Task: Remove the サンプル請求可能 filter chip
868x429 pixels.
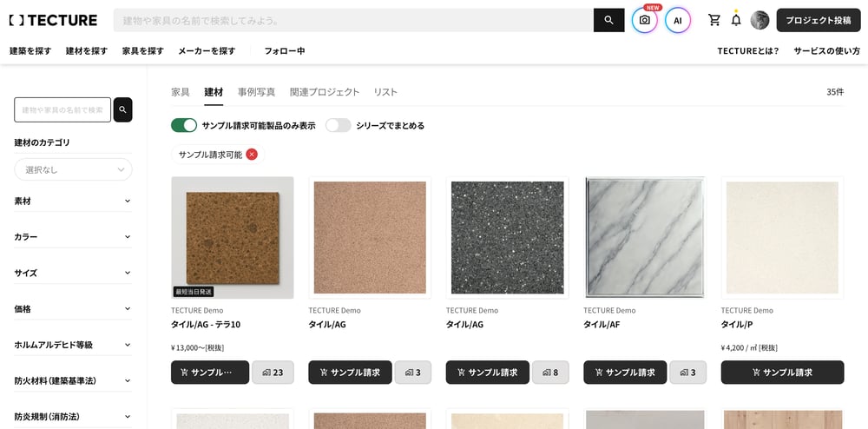Action: point(252,155)
